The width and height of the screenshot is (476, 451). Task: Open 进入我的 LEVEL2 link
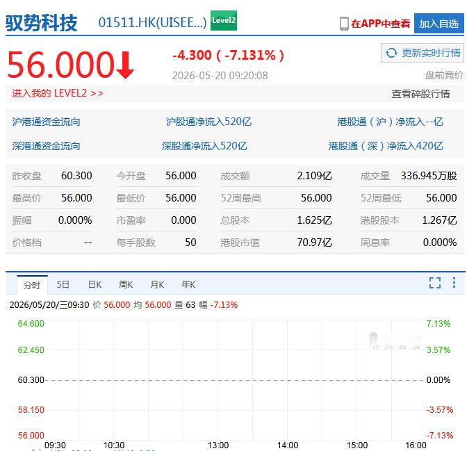click(x=58, y=93)
